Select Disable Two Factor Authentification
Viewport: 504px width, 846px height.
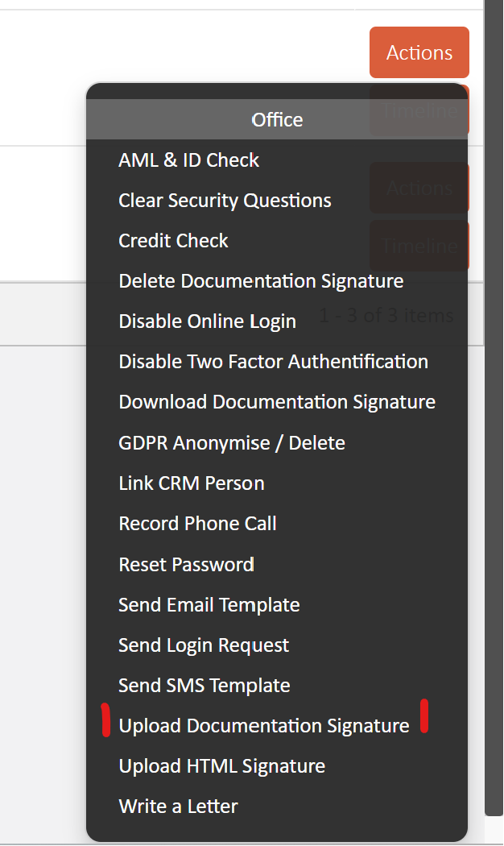(x=273, y=362)
